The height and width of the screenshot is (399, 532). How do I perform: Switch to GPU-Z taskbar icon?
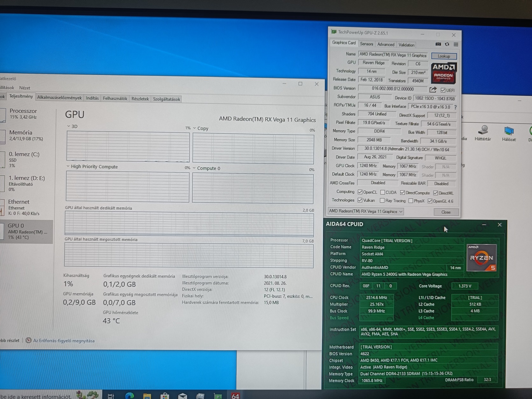[x=218, y=396]
